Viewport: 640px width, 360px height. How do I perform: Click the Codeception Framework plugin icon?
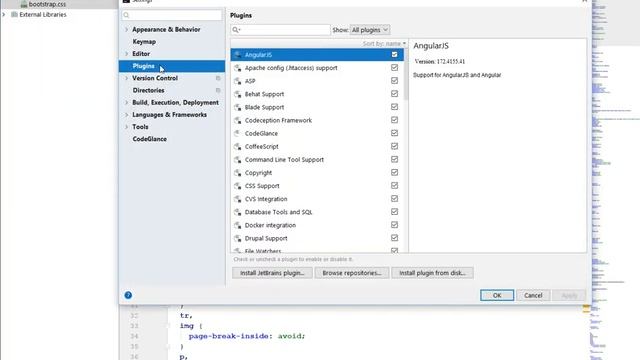(238, 120)
